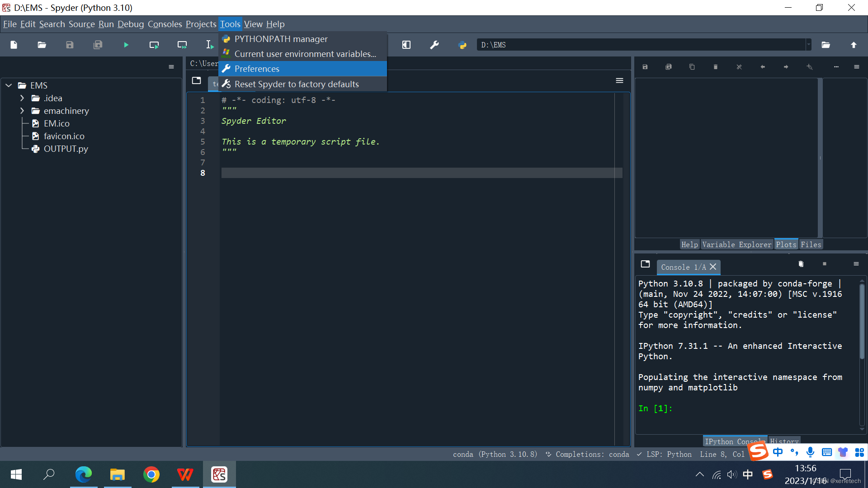Run the current script file
The height and width of the screenshot is (488, 868).
126,45
